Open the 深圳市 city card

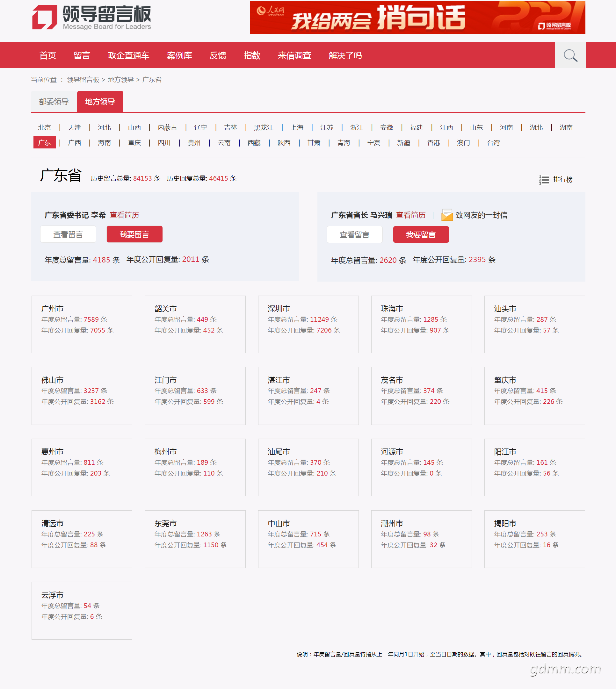tap(308, 324)
